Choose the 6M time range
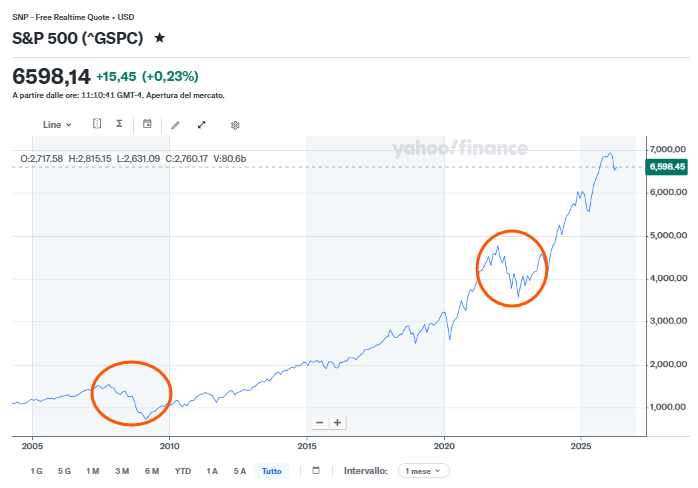The image size is (698, 488). tap(152, 470)
